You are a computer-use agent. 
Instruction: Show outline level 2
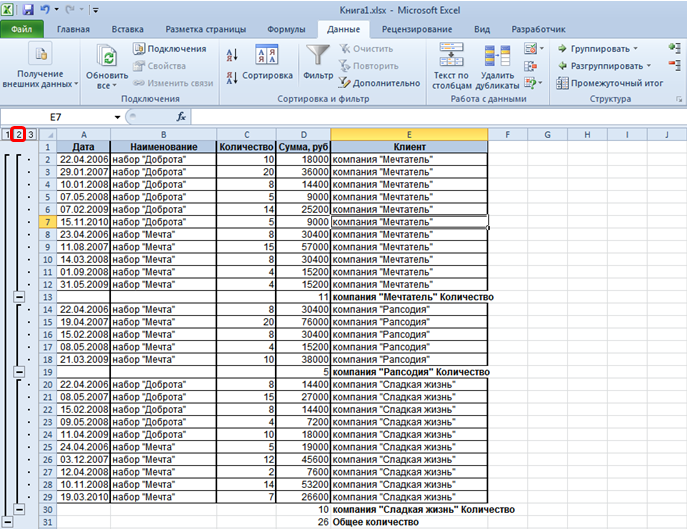coord(19,134)
